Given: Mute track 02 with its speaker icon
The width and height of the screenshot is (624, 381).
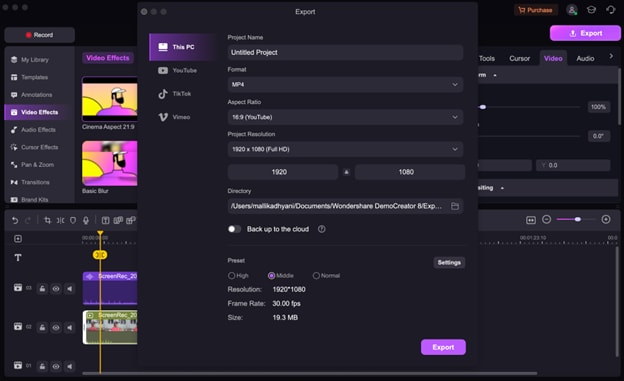Looking at the screenshot, I should point(70,327).
